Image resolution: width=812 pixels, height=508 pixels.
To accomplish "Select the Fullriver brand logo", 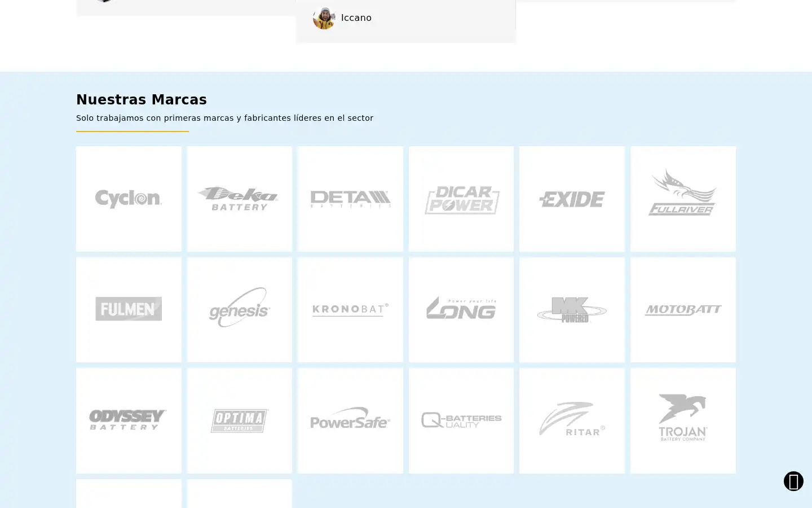I will [x=683, y=199].
